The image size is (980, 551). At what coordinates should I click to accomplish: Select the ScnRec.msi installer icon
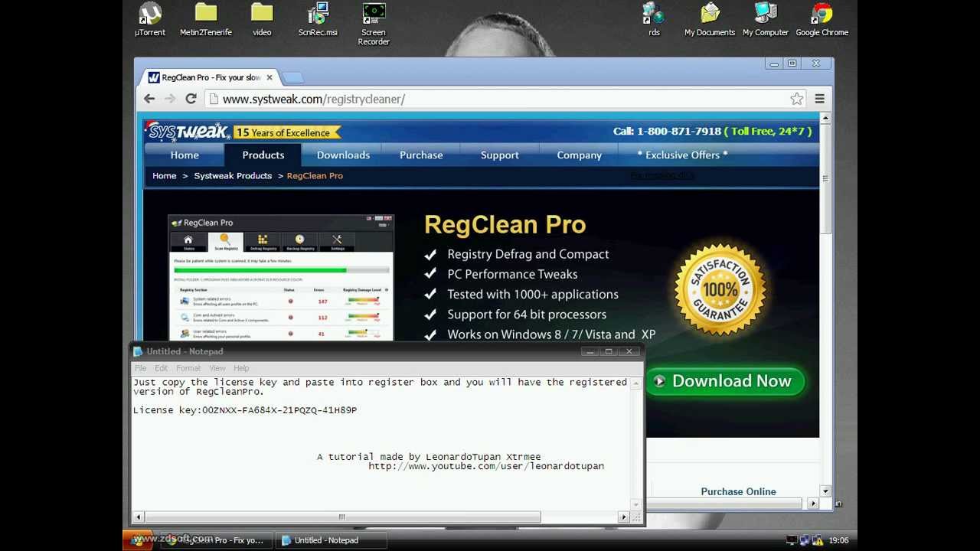click(x=318, y=19)
